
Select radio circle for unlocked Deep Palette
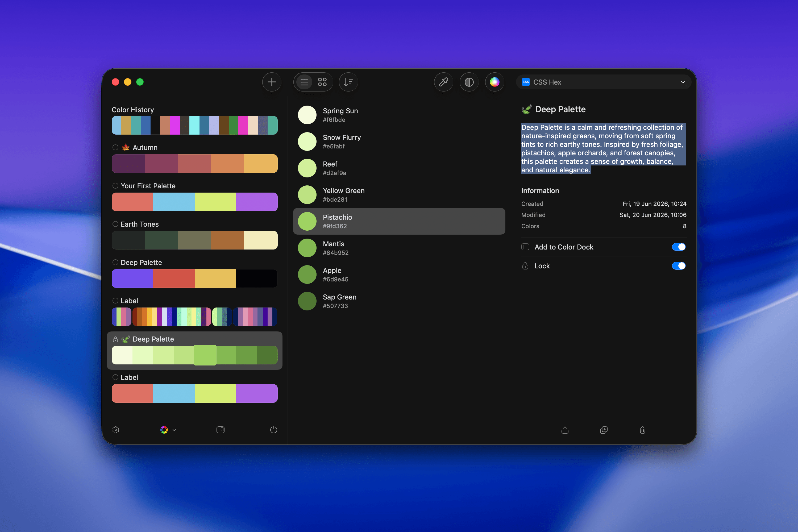115,262
